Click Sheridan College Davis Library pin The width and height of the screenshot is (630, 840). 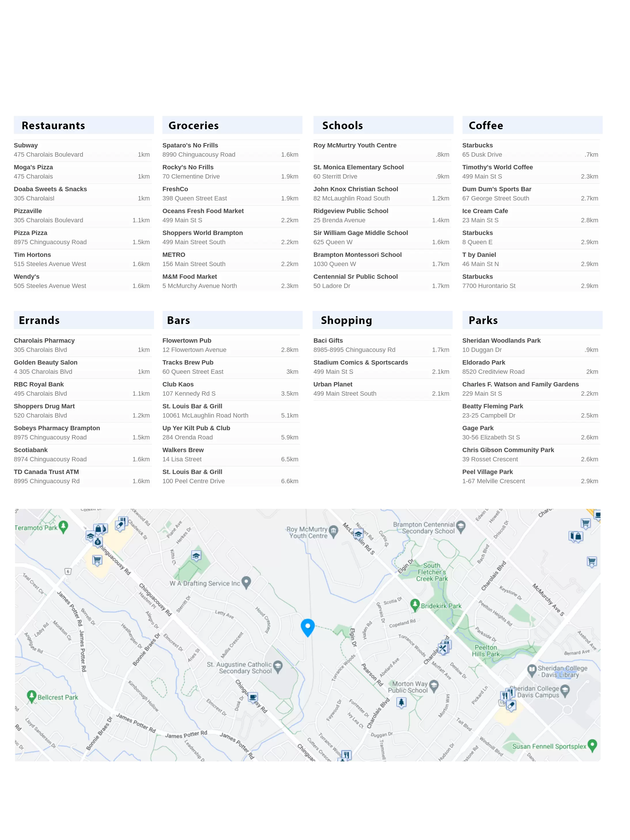tap(531, 670)
